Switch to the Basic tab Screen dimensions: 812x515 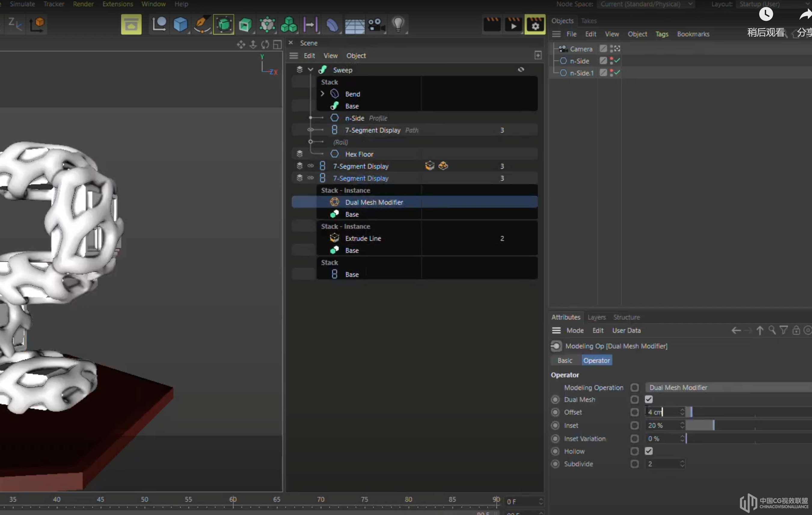click(565, 360)
